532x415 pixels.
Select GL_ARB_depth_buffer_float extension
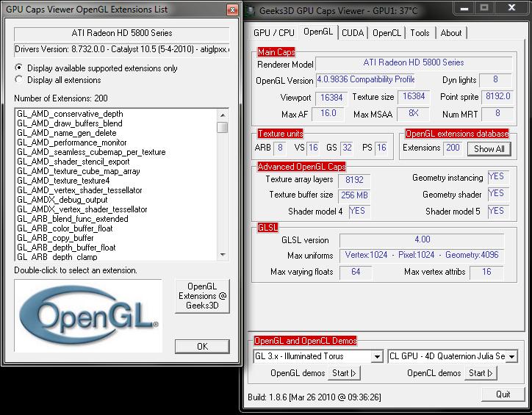click(x=66, y=248)
